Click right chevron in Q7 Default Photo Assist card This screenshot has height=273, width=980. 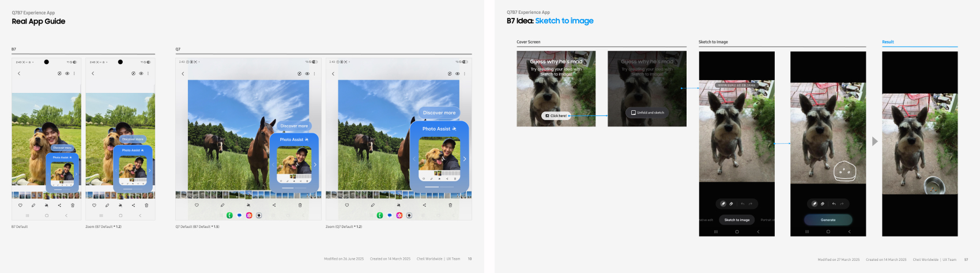(315, 164)
